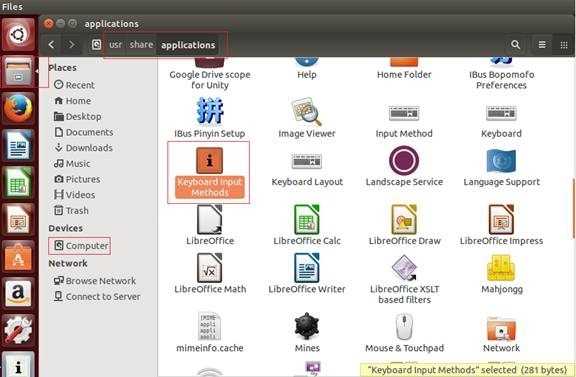Click Connect to Server in sidebar

(97, 297)
